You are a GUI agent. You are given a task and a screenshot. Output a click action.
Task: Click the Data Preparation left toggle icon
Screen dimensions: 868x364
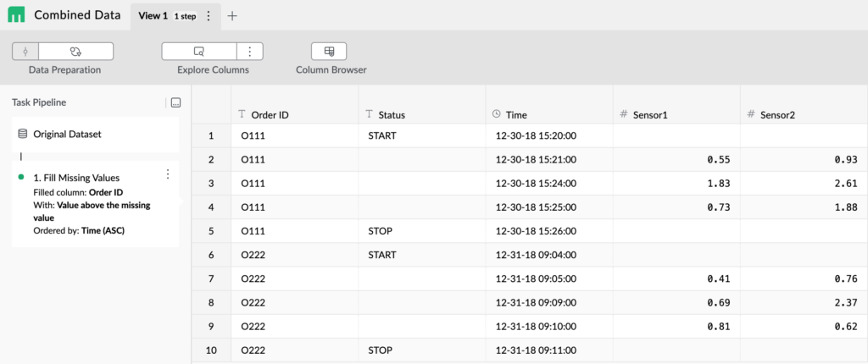tap(25, 52)
